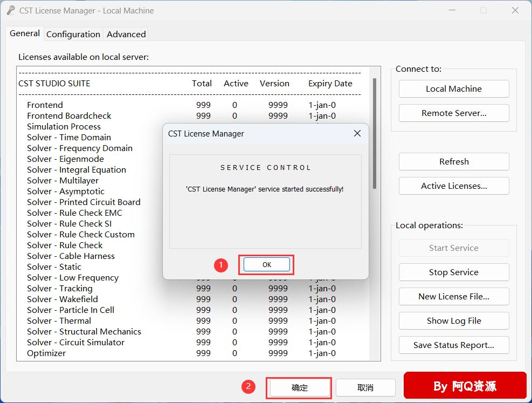
Task: Click the "Solver - Particle In Cell" entry
Action: [x=71, y=310]
